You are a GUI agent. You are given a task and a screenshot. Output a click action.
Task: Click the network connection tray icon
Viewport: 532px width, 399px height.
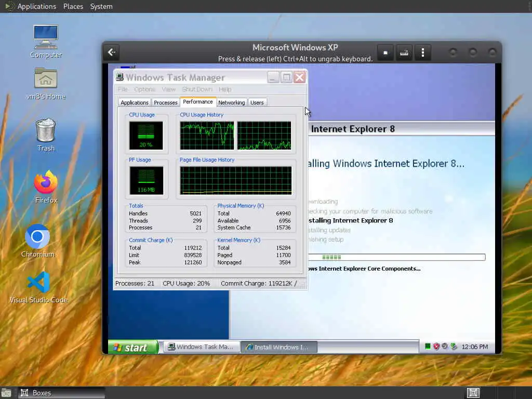click(454, 347)
